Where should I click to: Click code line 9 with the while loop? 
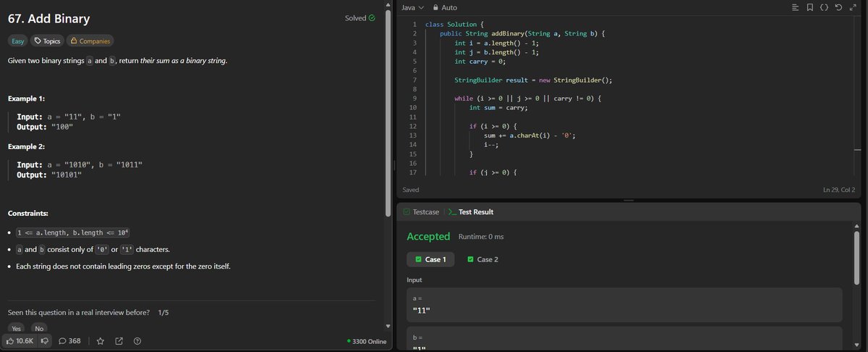[528, 98]
